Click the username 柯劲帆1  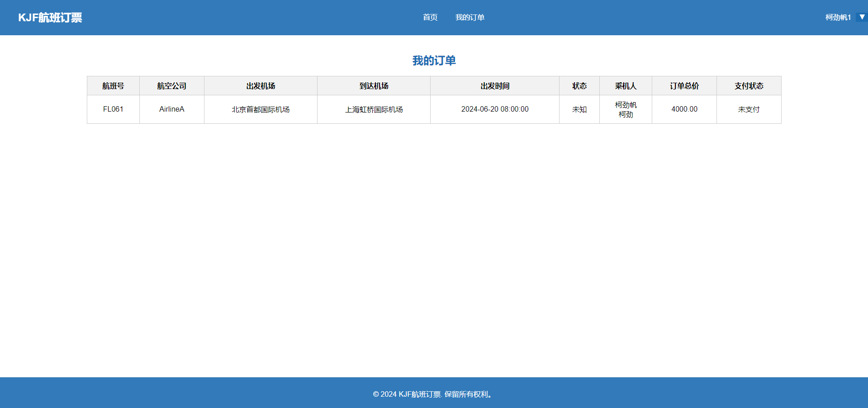[x=838, y=18]
